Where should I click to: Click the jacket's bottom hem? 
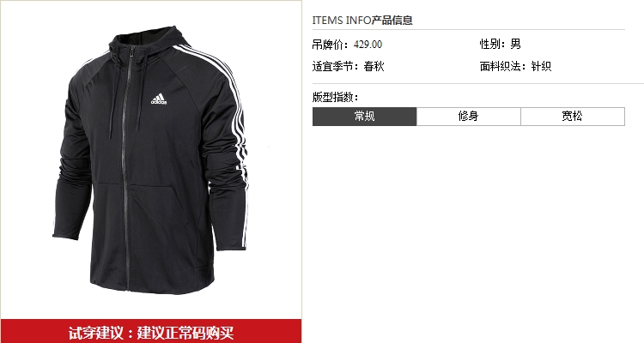tap(152, 286)
